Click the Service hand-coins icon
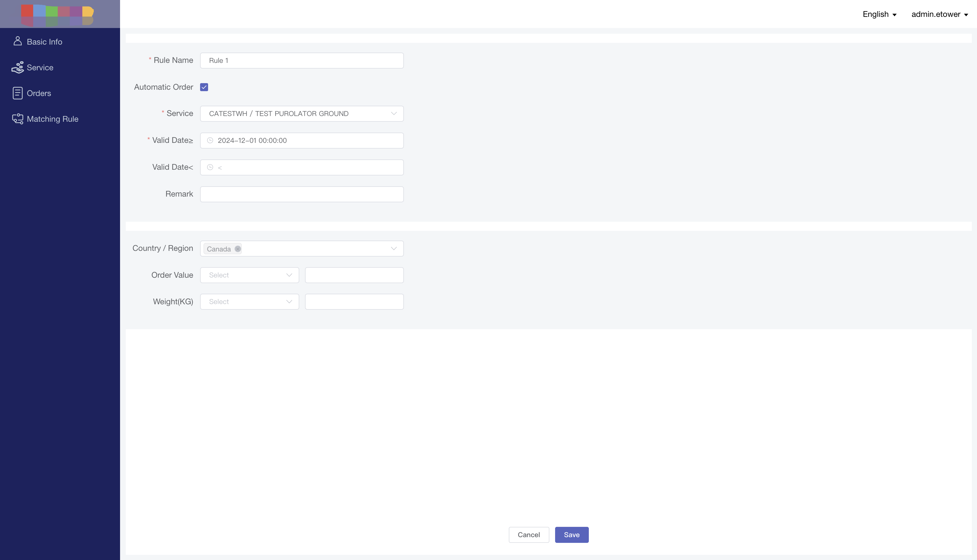This screenshot has width=977, height=560. (x=17, y=67)
